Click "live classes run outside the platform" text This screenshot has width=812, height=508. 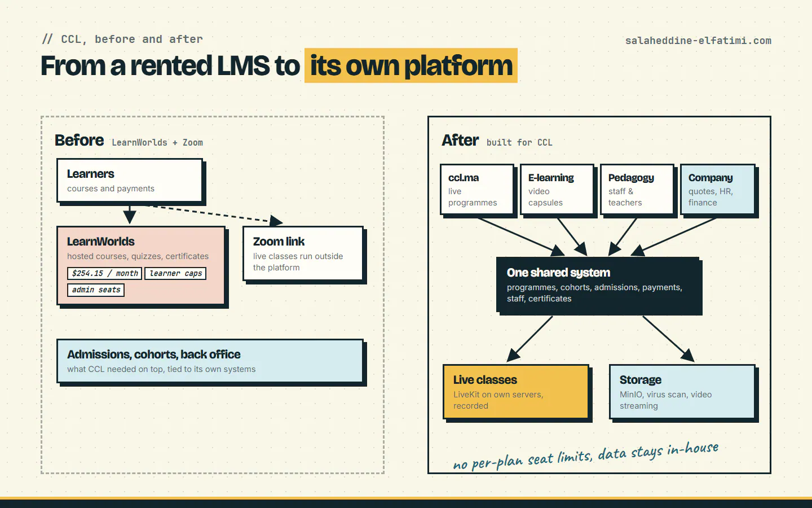pyautogui.click(x=298, y=262)
